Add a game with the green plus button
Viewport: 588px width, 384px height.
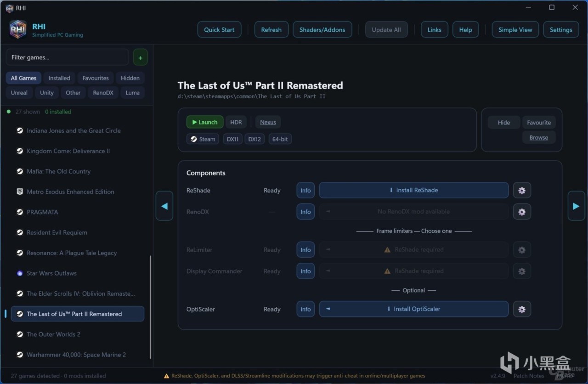tap(140, 57)
